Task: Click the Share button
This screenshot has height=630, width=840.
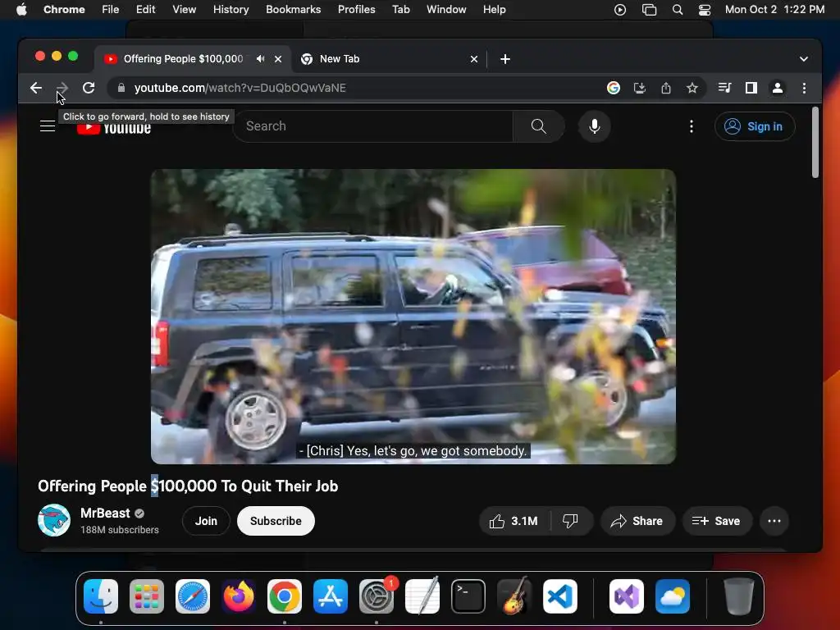Action: pos(637,521)
